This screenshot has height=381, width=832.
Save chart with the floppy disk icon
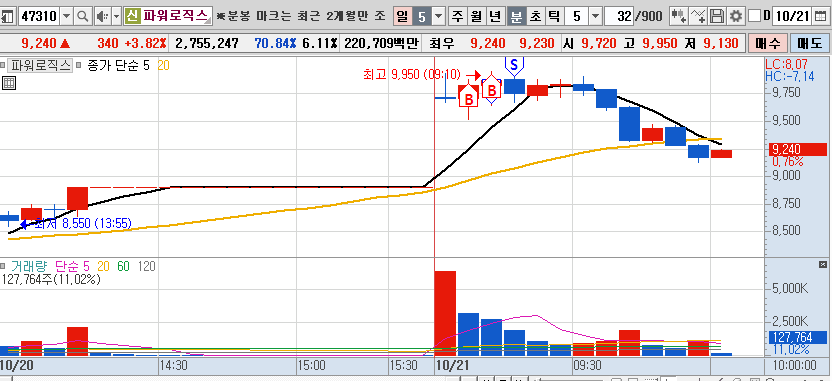tap(717, 16)
